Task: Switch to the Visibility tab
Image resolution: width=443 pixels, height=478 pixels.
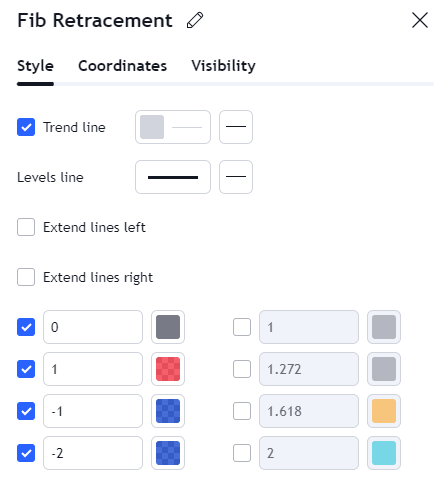Action: pos(223,66)
